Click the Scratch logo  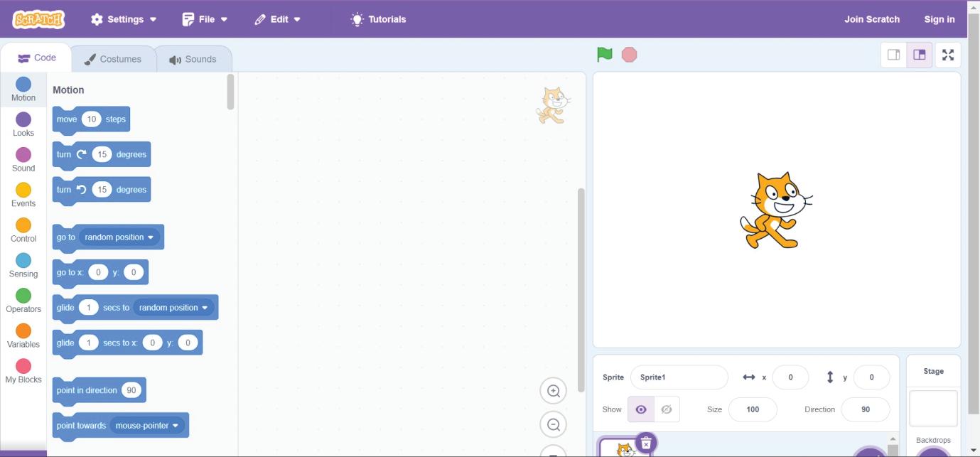(38, 19)
